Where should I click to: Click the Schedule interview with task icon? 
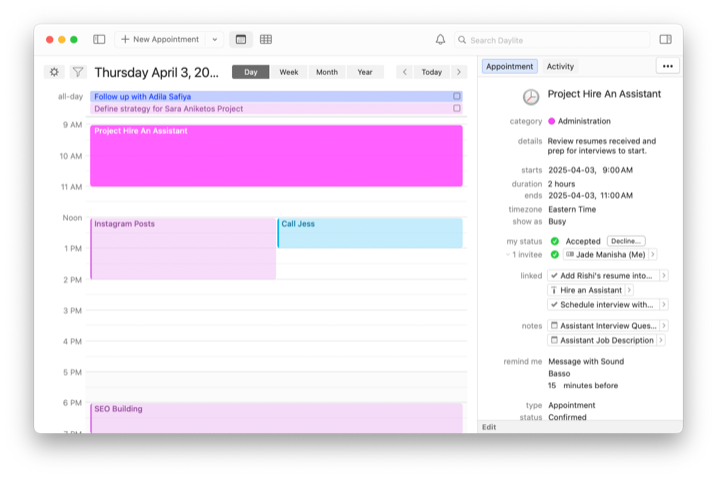(554, 304)
